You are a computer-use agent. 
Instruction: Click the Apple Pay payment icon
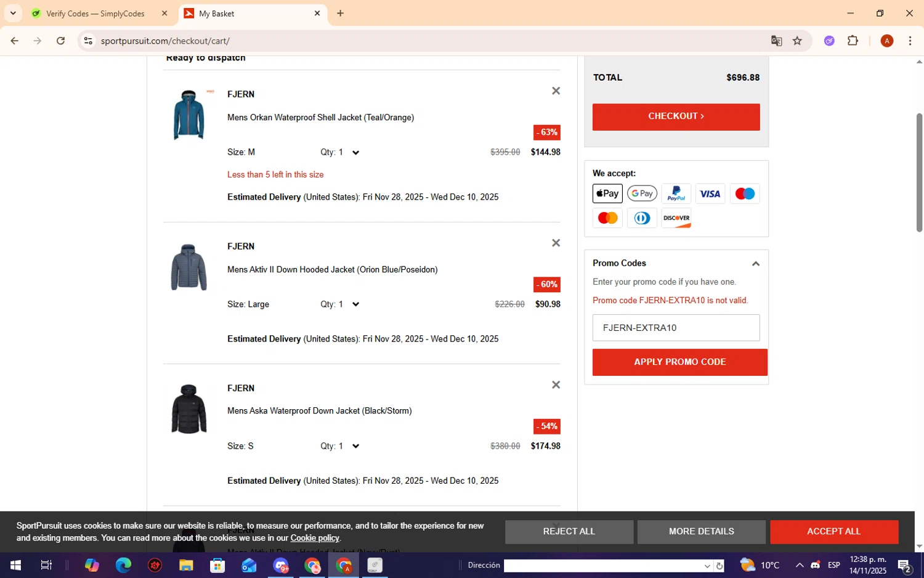click(x=607, y=193)
